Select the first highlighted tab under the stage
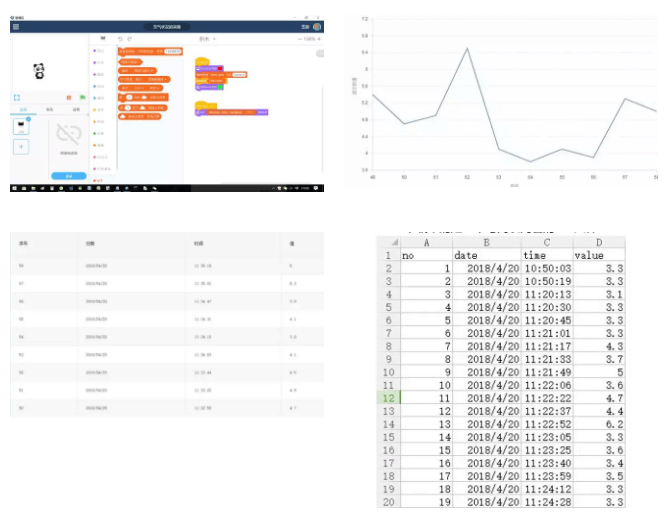Screen dimensions: 669x517 point(23,110)
